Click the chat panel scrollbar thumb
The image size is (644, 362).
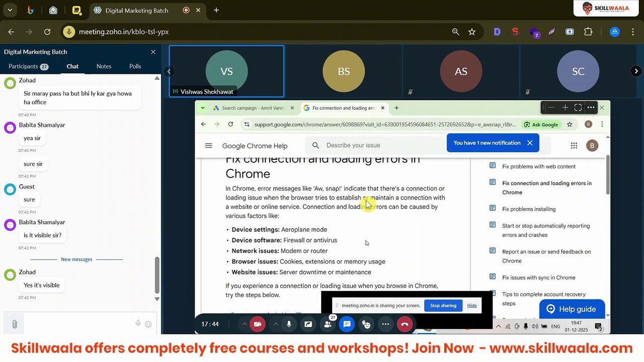click(x=157, y=275)
